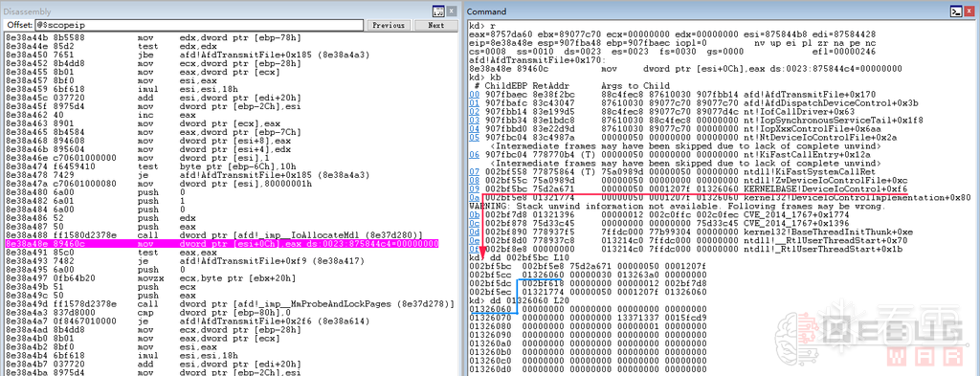Click the Next button in Disassembly
Viewport: 980px width, 376px height.
pyautogui.click(x=436, y=26)
